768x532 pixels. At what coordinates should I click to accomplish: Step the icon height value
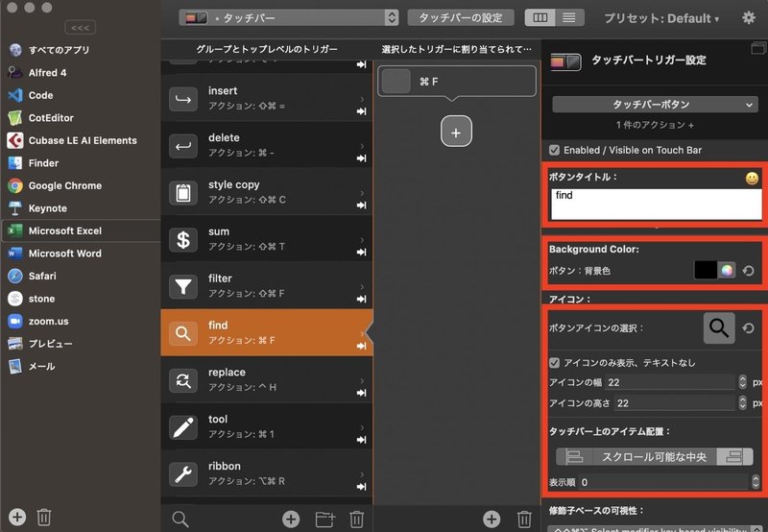click(742, 402)
